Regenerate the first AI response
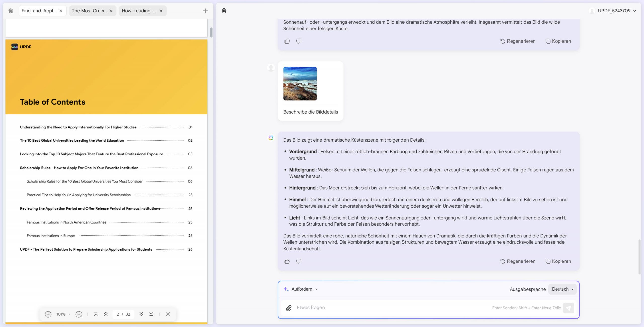The height and width of the screenshot is (327, 644). [x=518, y=41]
